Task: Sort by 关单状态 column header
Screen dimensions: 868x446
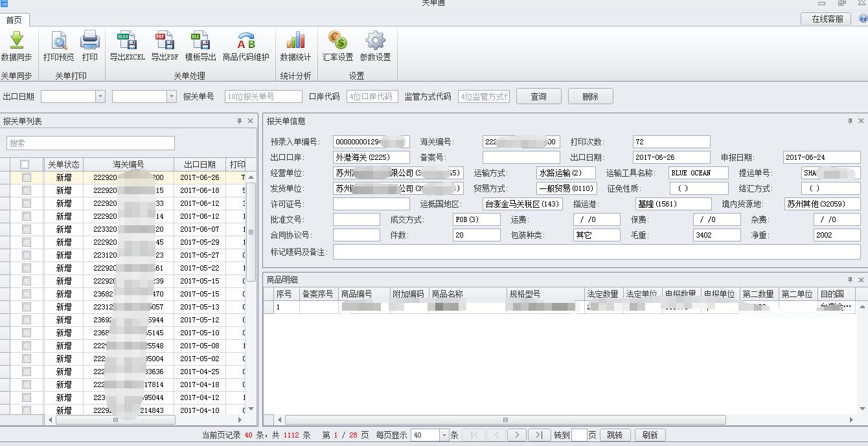Action: (63, 164)
